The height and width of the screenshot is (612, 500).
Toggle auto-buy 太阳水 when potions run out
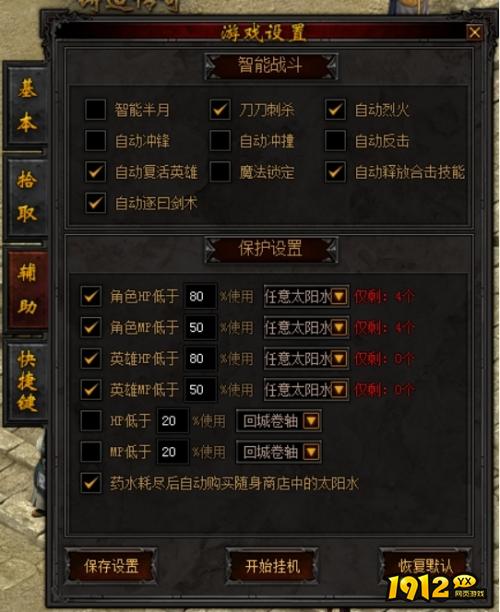click(91, 483)
